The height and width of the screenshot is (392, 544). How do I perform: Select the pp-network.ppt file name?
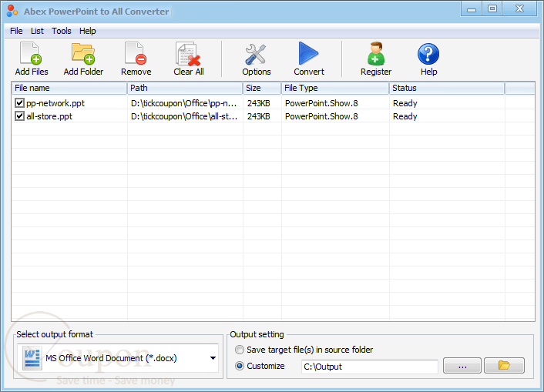coord(55,103)
